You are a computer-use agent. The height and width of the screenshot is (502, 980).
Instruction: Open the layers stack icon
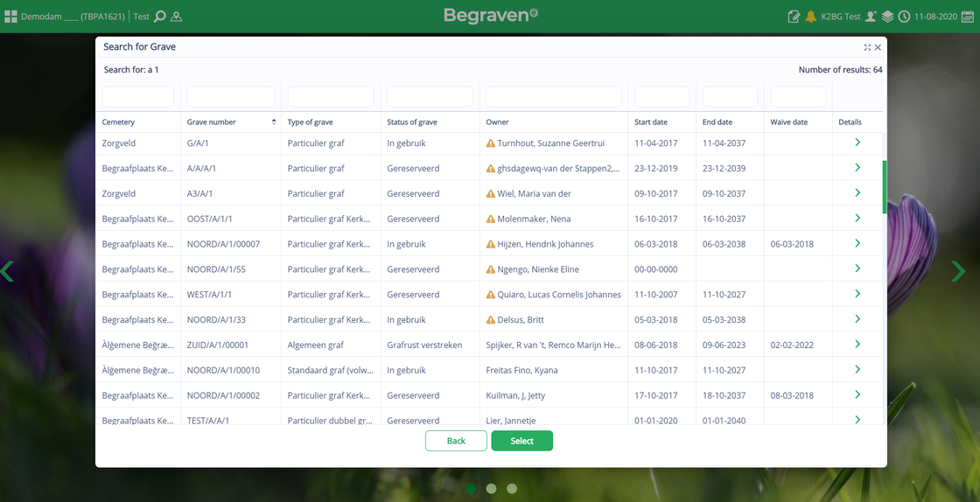tap(887, 17)
